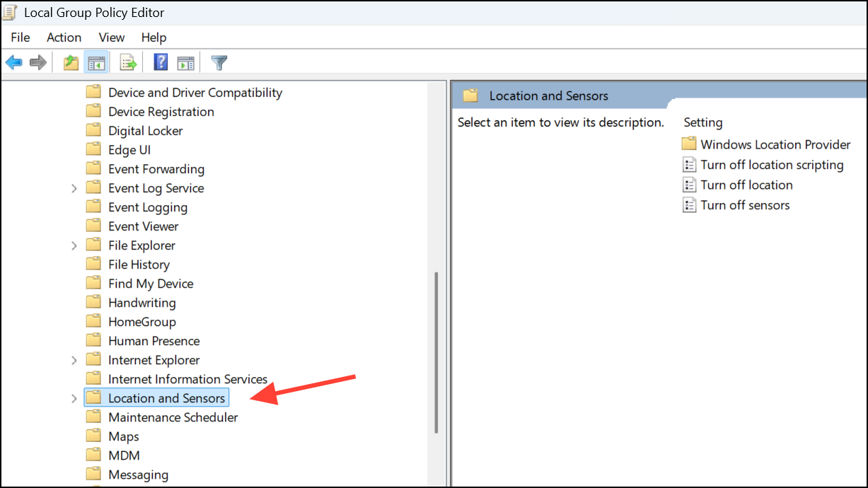The height and width of the screenshot is (488, 868).
Task: Click the Setting column header
Action: coord(703,122)
